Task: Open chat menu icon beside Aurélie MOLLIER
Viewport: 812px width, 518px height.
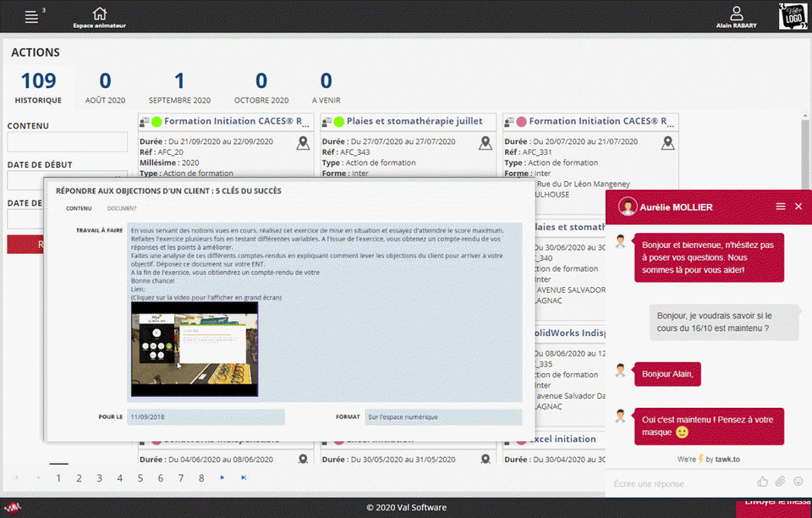Action: pyautogui.click(x=781, y=207)
